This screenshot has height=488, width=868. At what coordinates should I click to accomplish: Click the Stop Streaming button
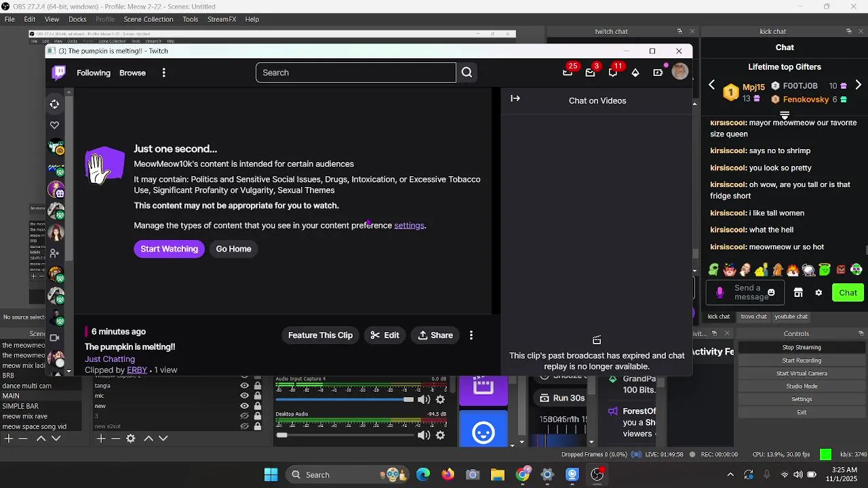point(802,347)
